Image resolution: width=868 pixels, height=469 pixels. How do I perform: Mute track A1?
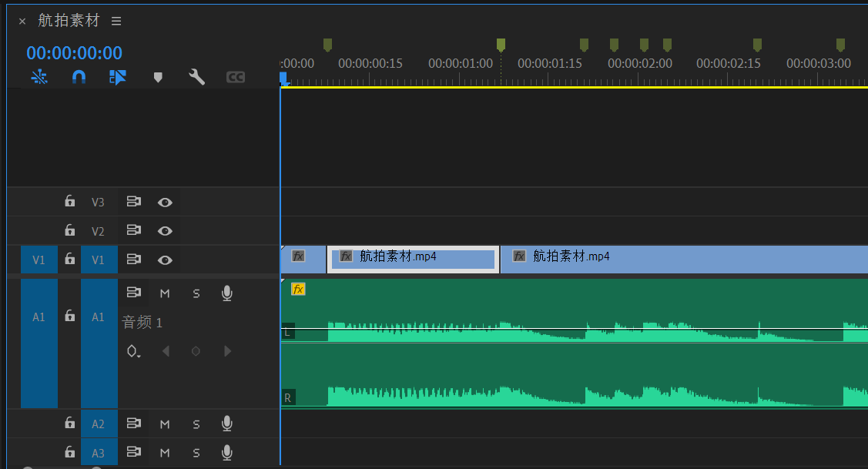click(165, 293)
